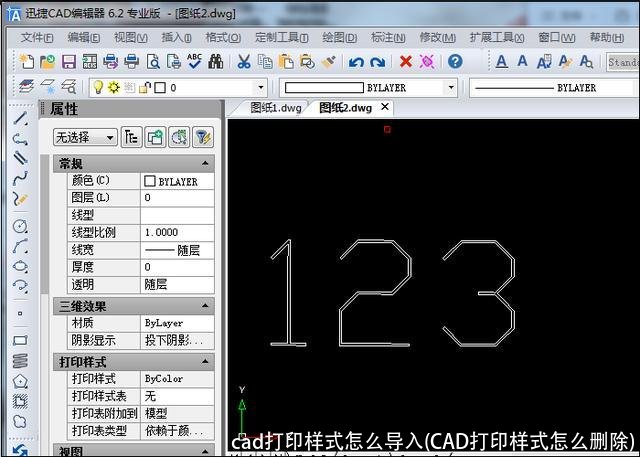640x457 pixels.
Task: Open Print Preview magnifier icon
Action: (153, 62)
